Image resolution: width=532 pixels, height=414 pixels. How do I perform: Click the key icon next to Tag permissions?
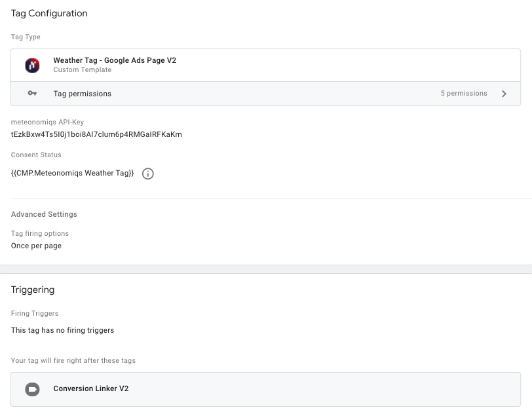click(31, 93)
